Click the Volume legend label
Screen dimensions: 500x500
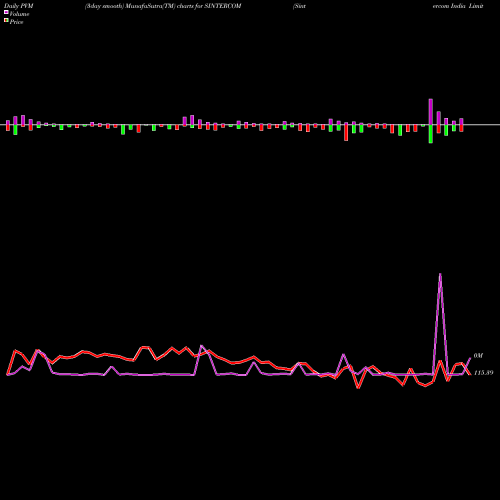(19, 14)
